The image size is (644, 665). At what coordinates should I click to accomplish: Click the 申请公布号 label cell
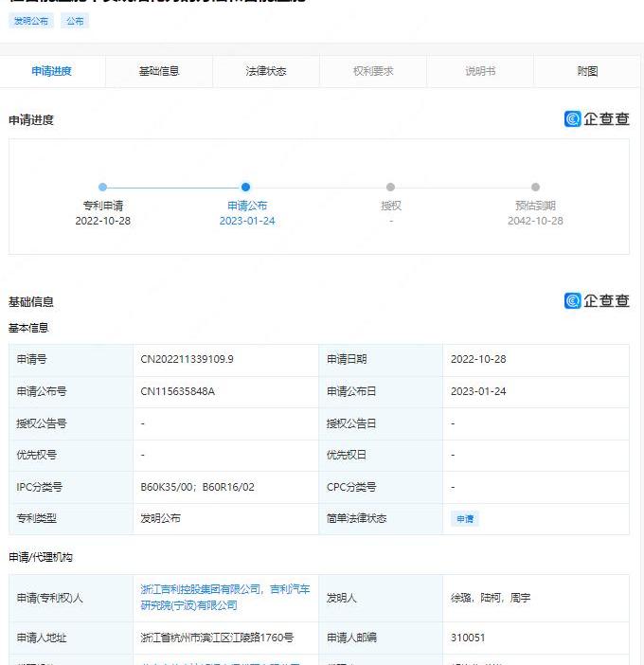71,392
